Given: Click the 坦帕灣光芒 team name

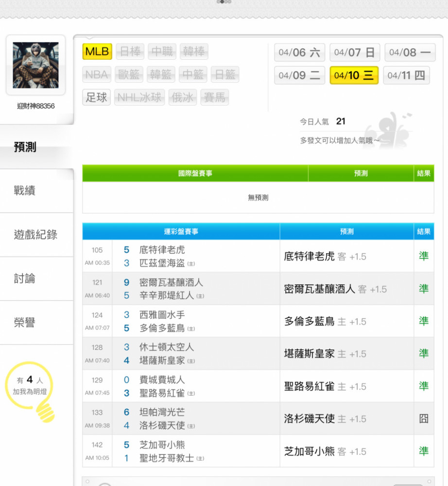Looking at the screenshot, I should 162,412.
